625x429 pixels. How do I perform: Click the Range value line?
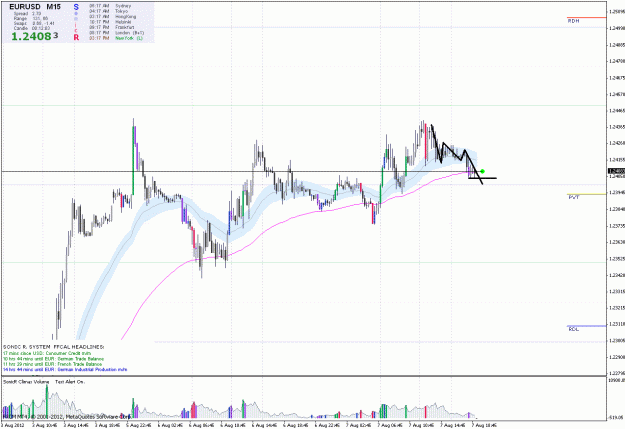coord(31,18)
